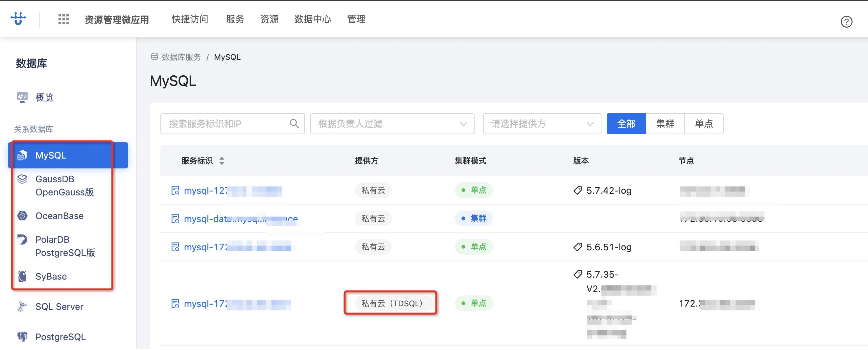Viewport: 868px width, 350px height.
Task: Select 概览 in sidebar
Action: pyautogui.click(x=44, y=97)
